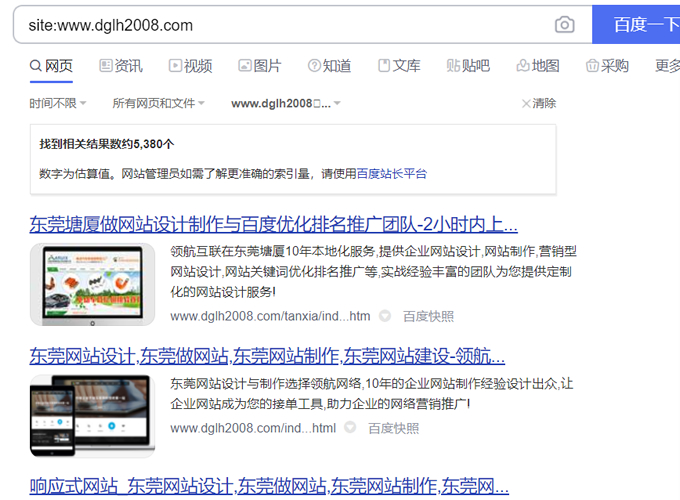Switch to the 地图 tab

pos(538,66)
